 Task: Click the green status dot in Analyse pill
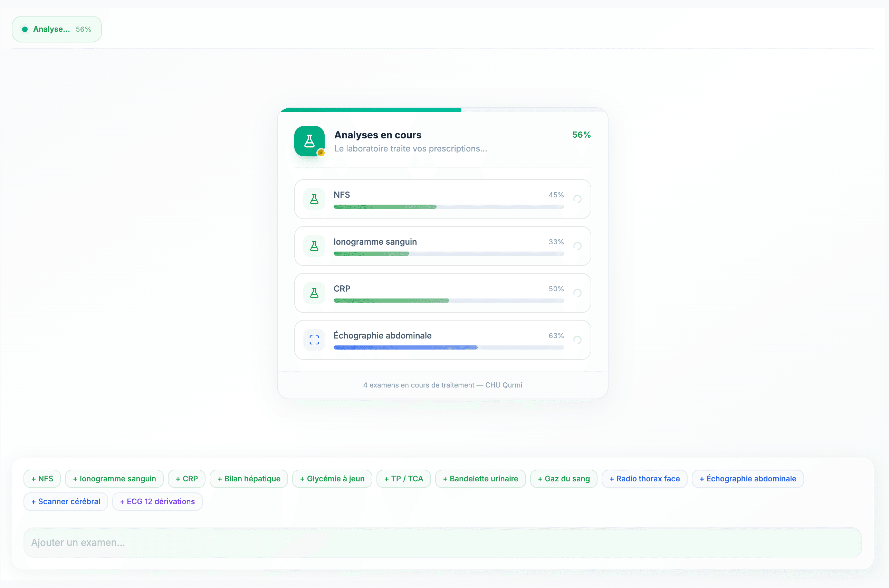[x=25, y=29]
